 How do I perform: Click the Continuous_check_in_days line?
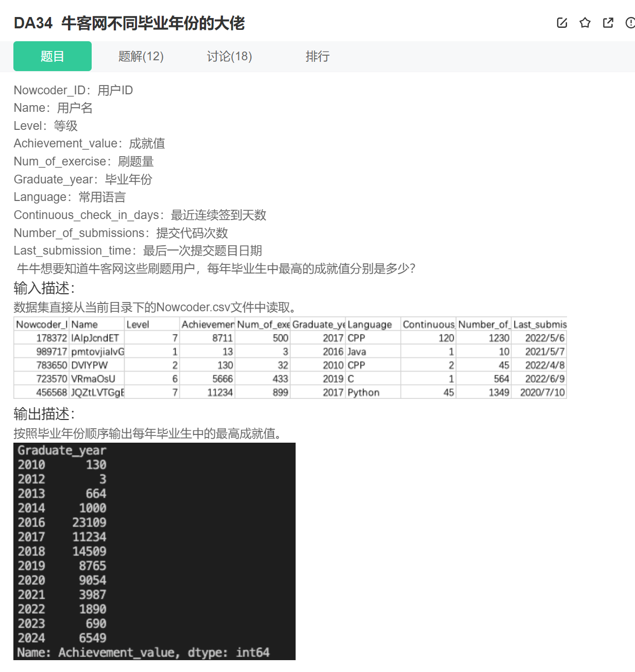point(140,215)
